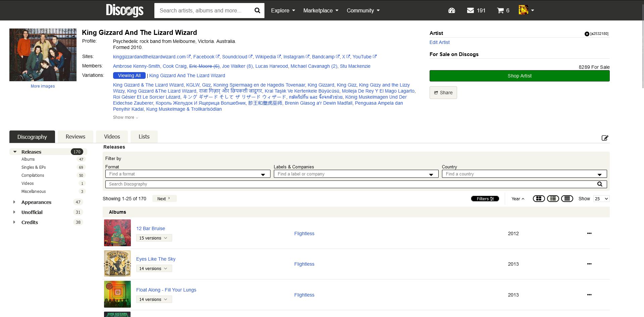Toggle the Filters button
Image resolution: width=644 pixels, height=317 pixels.
point(485,199)
